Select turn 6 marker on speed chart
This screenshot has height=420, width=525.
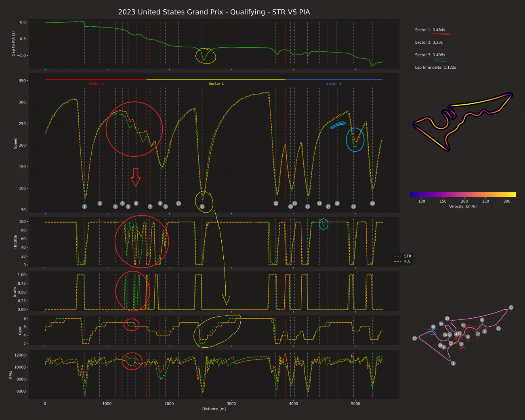(136, 204)
